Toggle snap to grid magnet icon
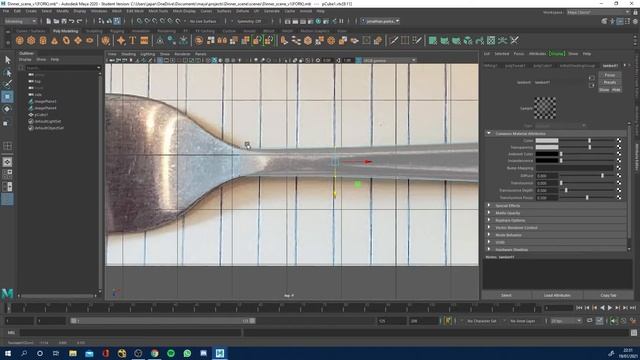The height and width of the screenshot is (360, 640). [x=139, y=21]
